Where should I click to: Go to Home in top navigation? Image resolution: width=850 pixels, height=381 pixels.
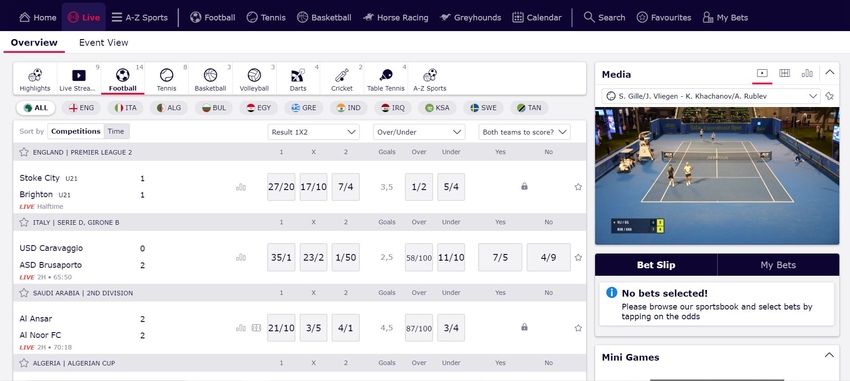coord(37,17)
